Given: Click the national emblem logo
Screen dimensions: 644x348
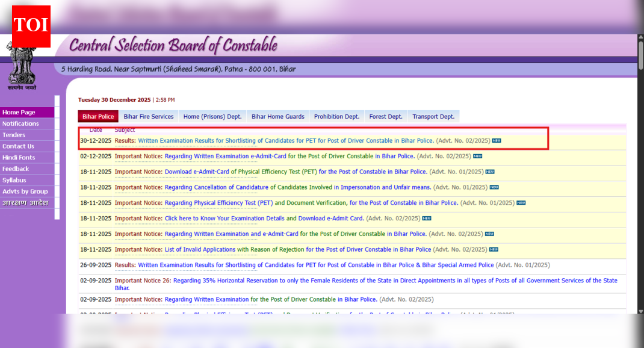Looking at the screenshot, I should point(22,66).
